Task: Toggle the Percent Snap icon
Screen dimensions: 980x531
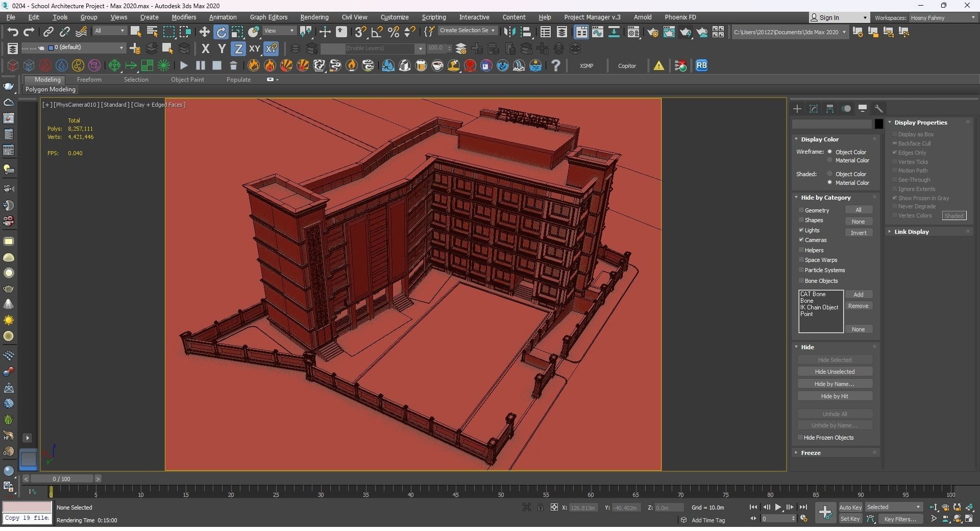Action: (x=393, y=32)
